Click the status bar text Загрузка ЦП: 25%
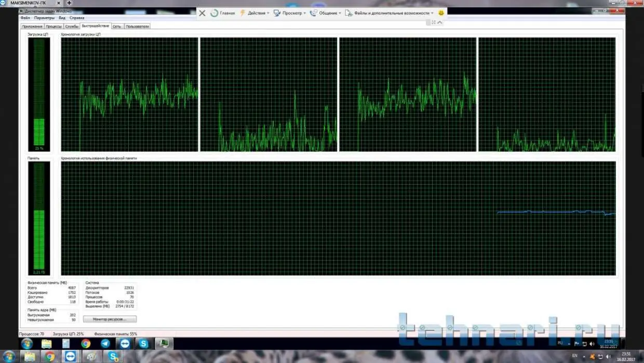 pyautogui.click(x=68, y=333)
